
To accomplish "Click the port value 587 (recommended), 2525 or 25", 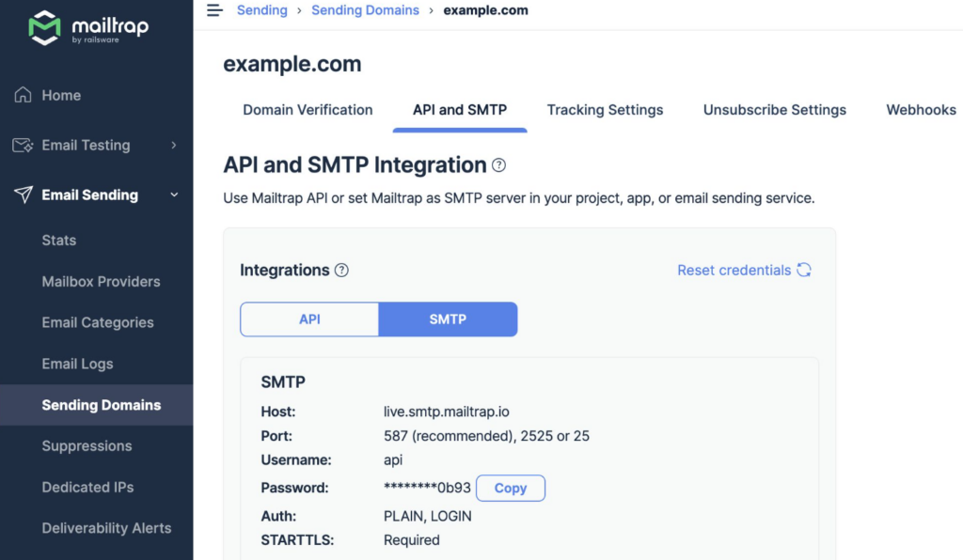I will point(486,436).
